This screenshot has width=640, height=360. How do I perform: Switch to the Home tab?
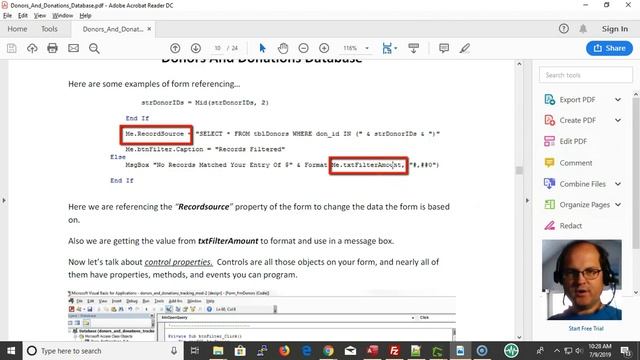[x=17, y=29]
